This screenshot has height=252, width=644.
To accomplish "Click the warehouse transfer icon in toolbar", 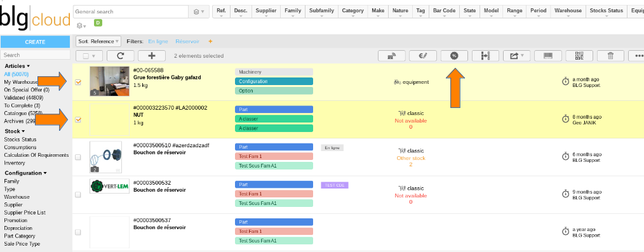I will coord(391,56).
